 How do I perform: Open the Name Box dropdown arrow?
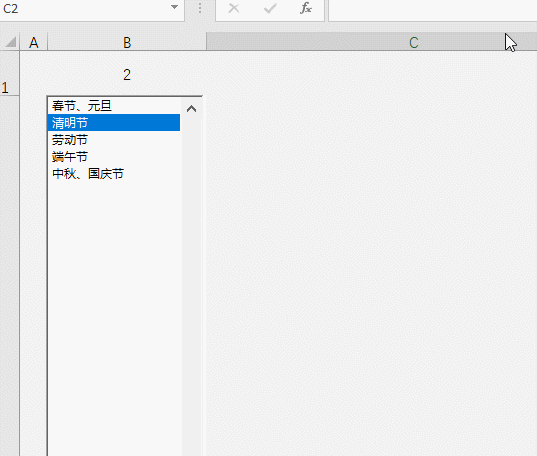coord(174,7)
